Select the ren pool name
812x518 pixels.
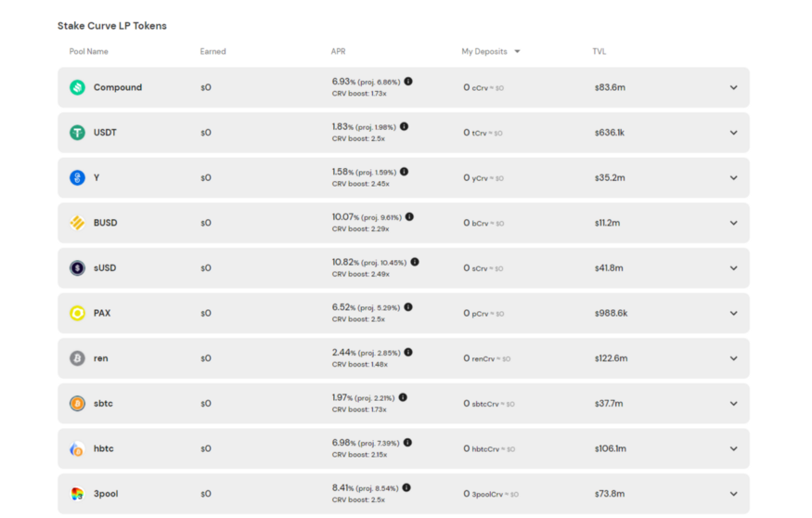click(100, 358)
